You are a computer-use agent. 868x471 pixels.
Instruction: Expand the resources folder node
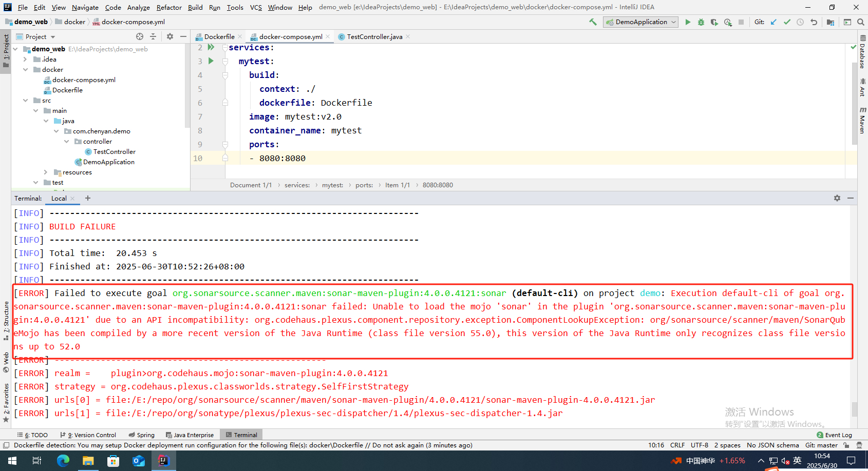point(46,172)
